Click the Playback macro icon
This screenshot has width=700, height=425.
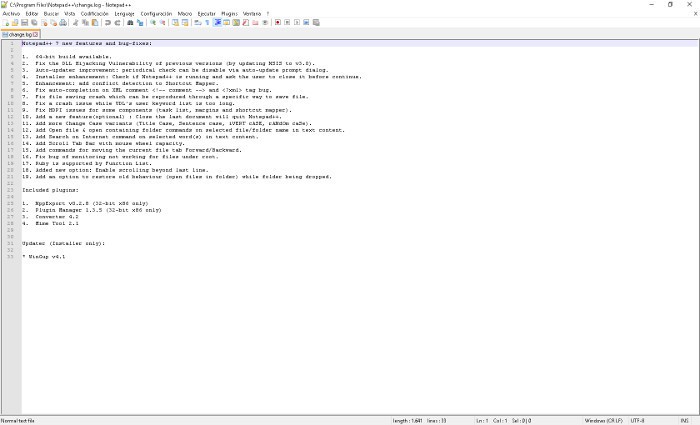pos(297,22)
